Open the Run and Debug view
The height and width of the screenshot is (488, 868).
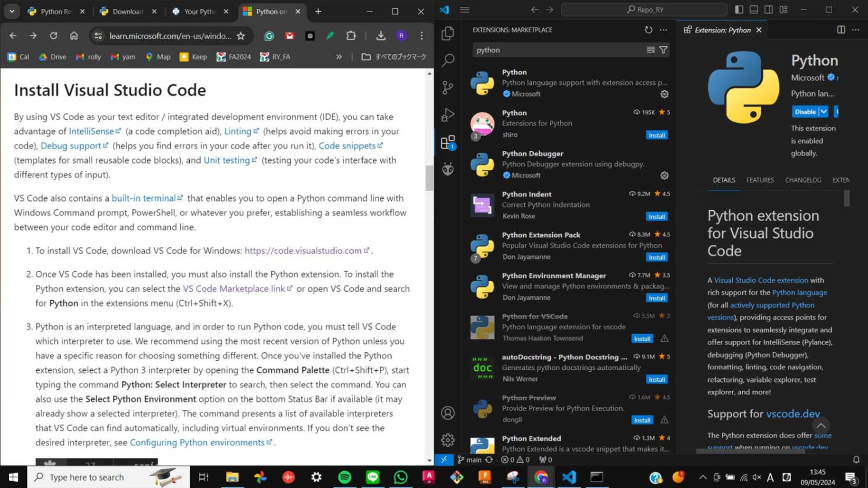pos(448,114)
